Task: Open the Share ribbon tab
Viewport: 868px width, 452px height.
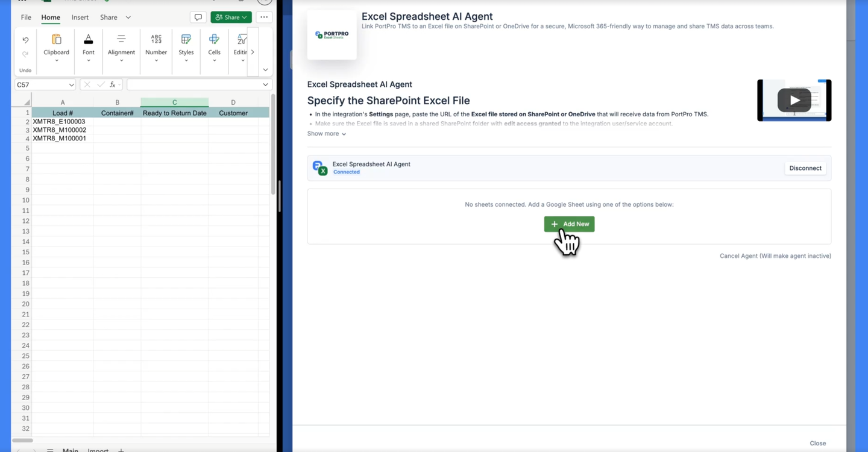Action: tap(108, 17)
